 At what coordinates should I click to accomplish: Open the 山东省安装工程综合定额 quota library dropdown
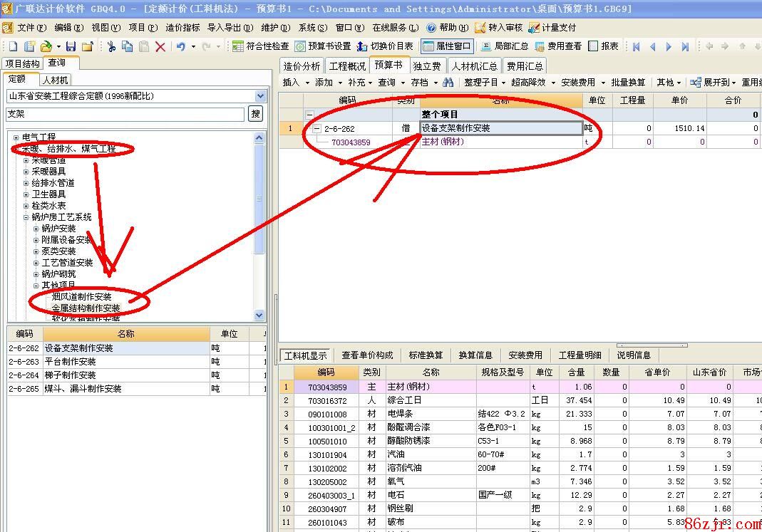click(x=259, y=96)
